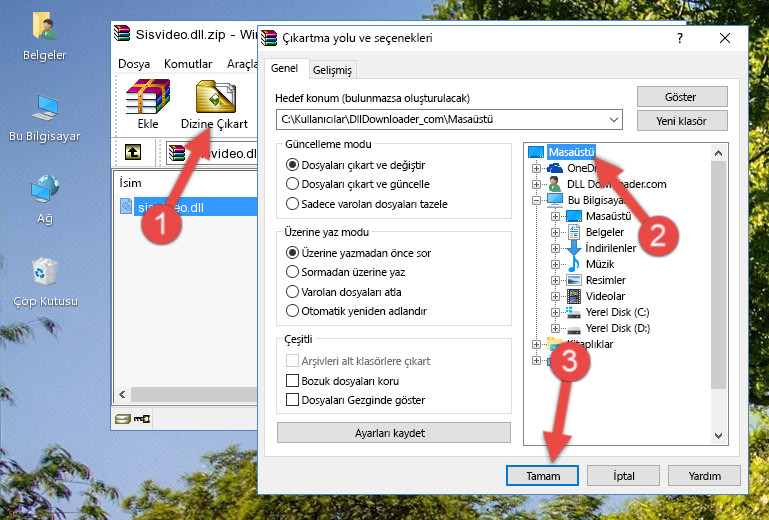Select Videolar film icon in folder tree
769x520 pixels.
573,296
